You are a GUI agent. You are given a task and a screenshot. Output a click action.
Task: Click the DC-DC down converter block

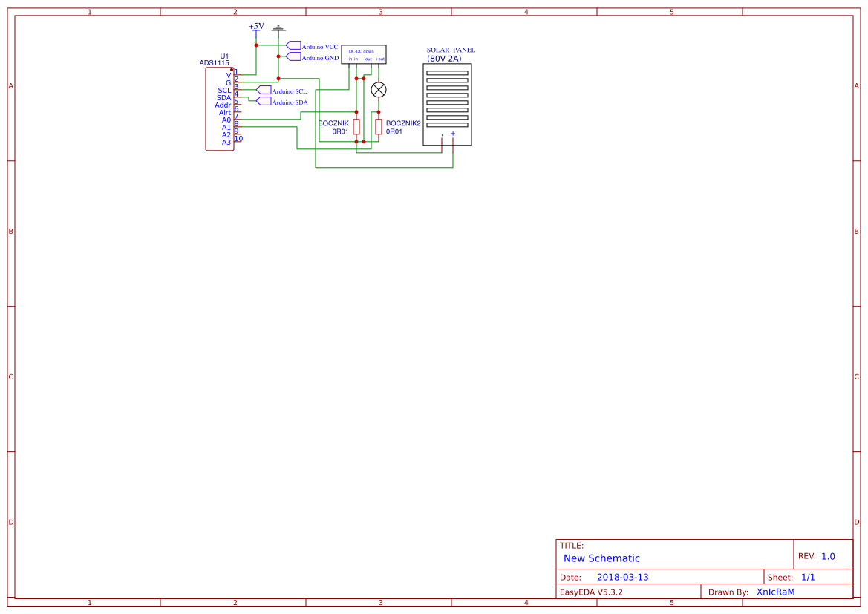364,56
